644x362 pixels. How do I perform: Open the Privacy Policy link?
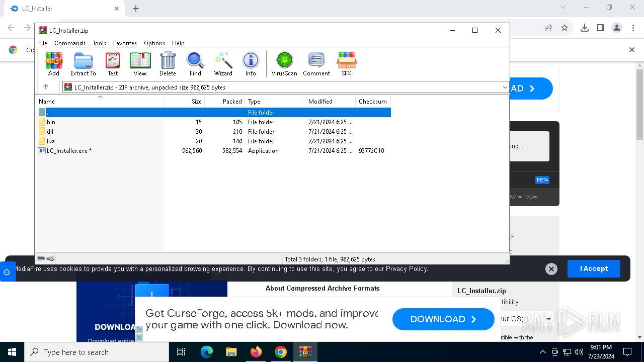pos(407,269)
